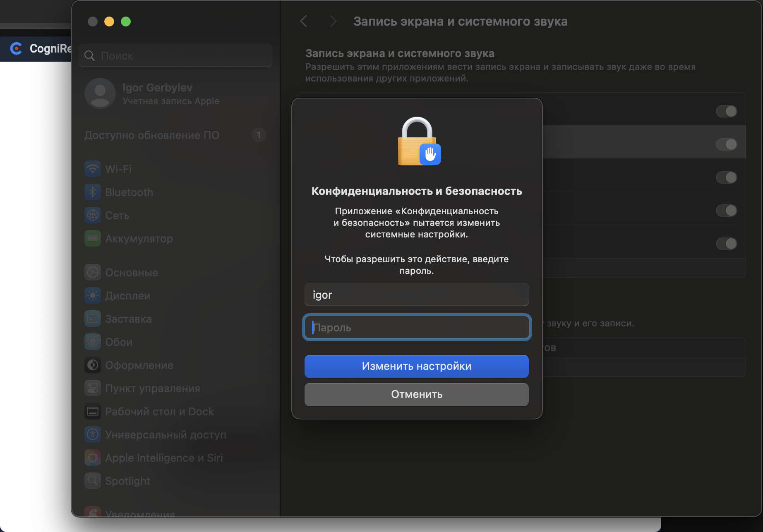Click the Отменить button

[x=416, y=394]
